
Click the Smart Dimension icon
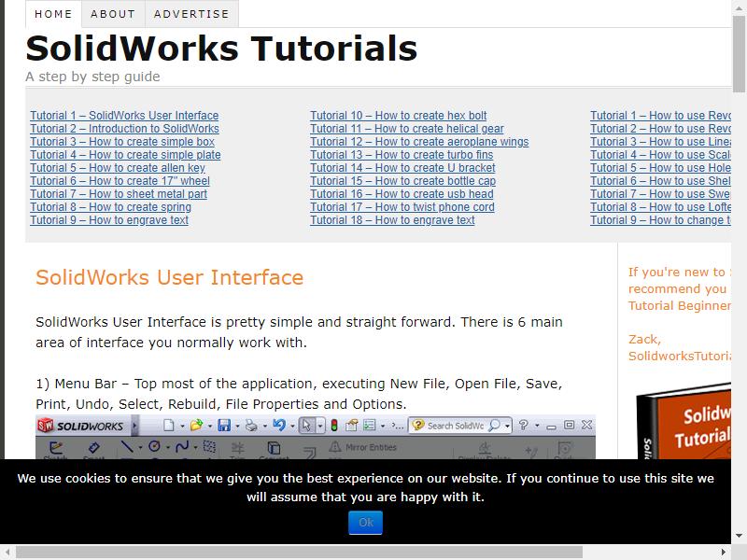coord(94,448)
